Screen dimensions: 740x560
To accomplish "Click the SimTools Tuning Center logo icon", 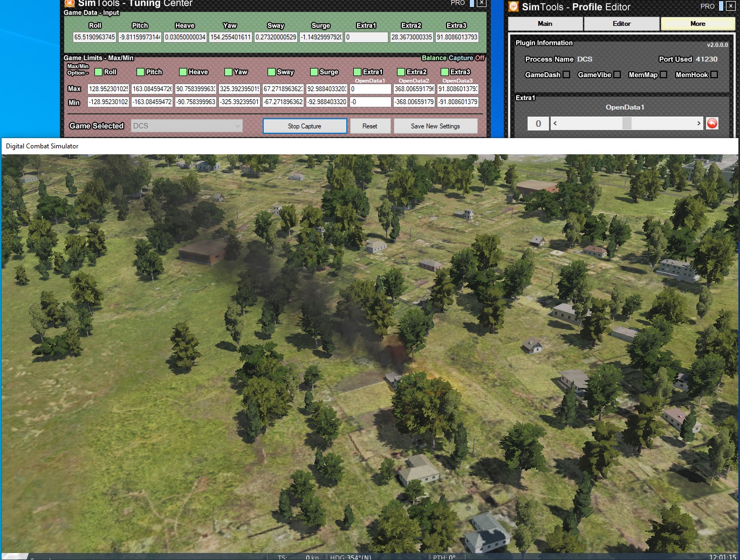I will 70,3.
